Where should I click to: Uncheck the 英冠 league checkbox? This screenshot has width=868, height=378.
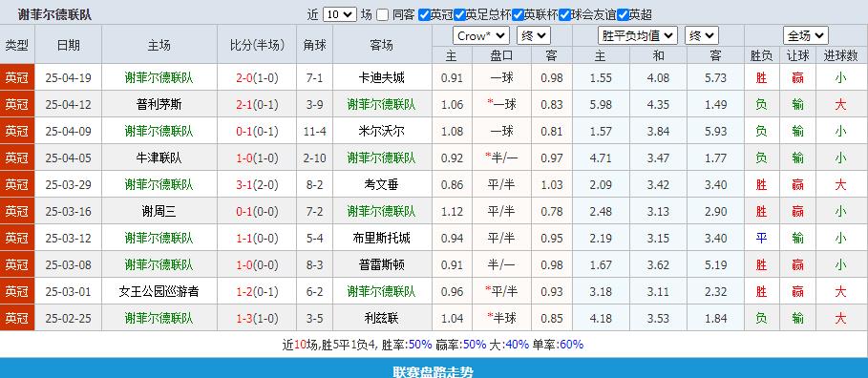[x=425, y=15]
